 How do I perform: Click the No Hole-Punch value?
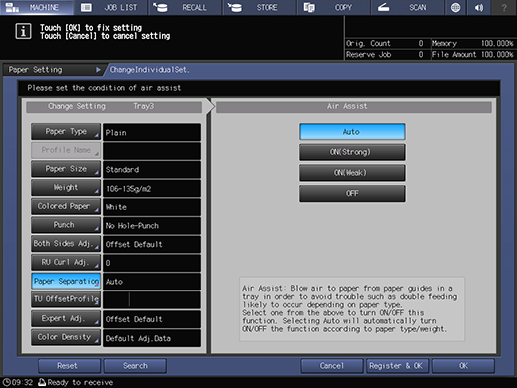click(x=152, y=226)
